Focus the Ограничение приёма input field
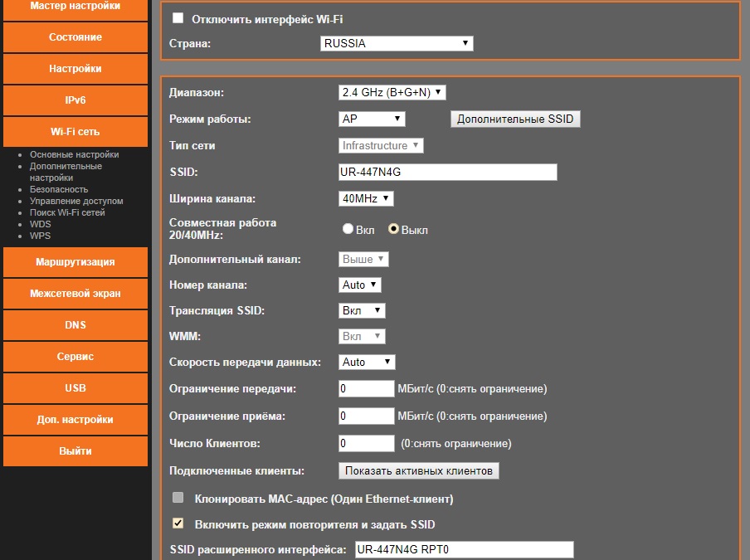The image size is (750, 560). (x=367, y=416)
